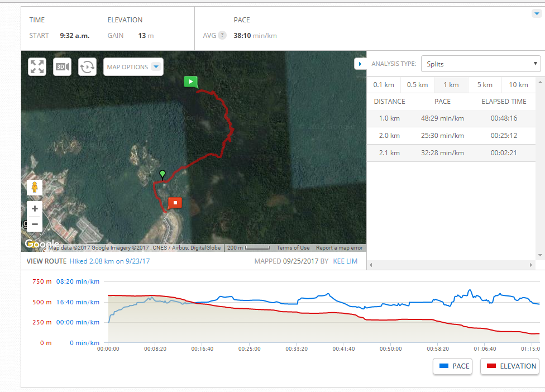Click the fullscreen map expand icon

[37, 66]
